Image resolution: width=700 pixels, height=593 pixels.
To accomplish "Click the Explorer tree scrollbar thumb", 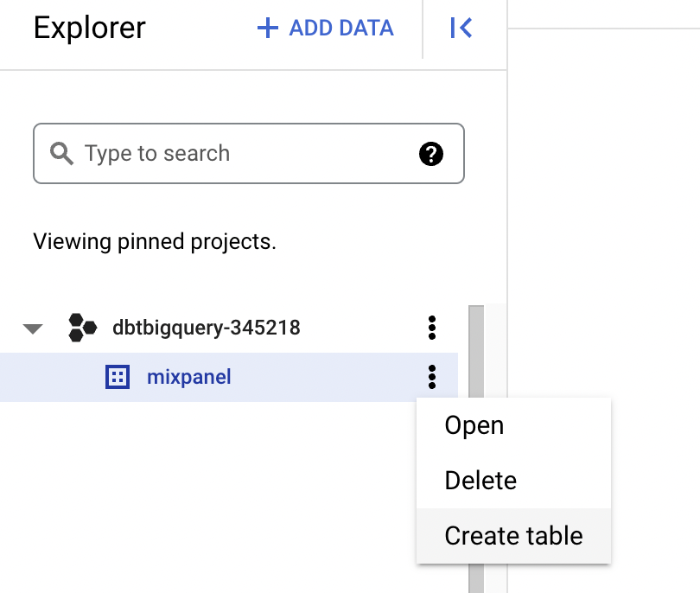I will (476, 352).
